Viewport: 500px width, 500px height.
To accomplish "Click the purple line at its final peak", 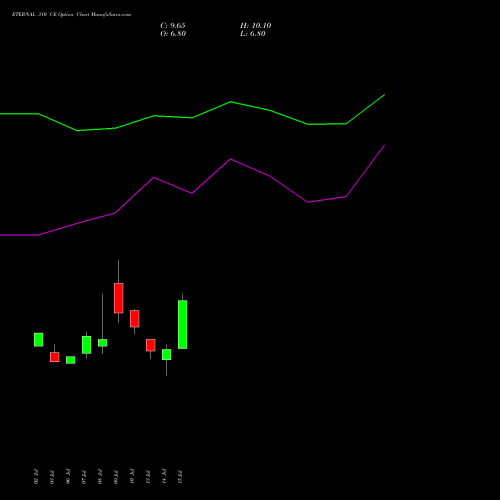I will pyautogui.click(x=385, y=145).
